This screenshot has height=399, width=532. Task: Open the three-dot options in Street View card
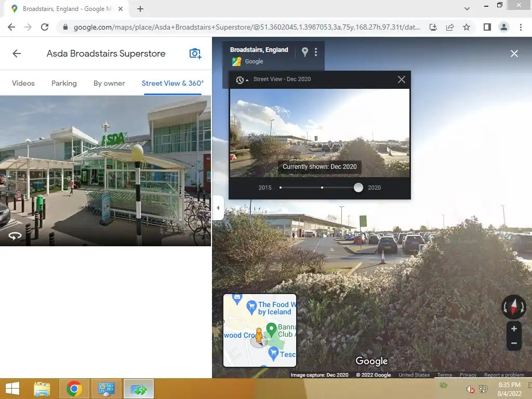316,52
